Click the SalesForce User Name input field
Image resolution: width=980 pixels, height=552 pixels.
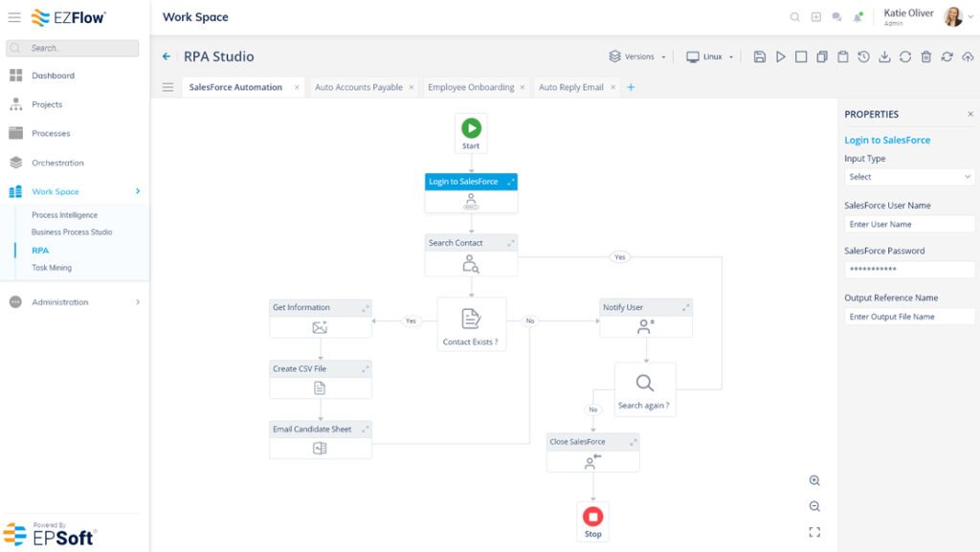pyautogui.click(x=909, y=223)
